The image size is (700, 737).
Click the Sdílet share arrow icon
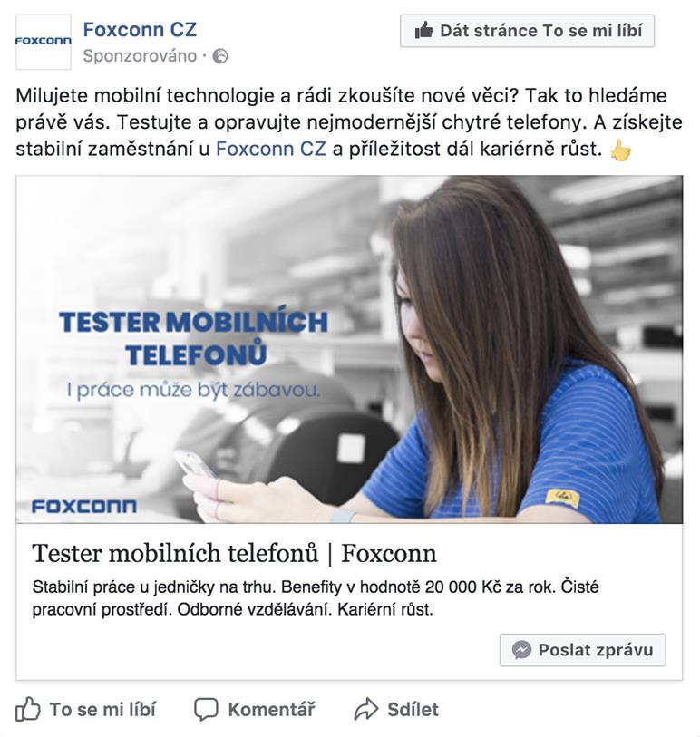(365, 709)
